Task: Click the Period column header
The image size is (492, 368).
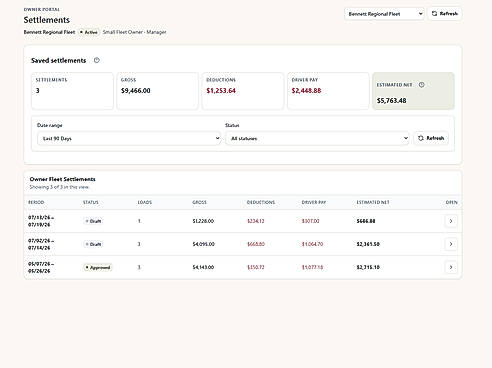Action: click(36, 202)
